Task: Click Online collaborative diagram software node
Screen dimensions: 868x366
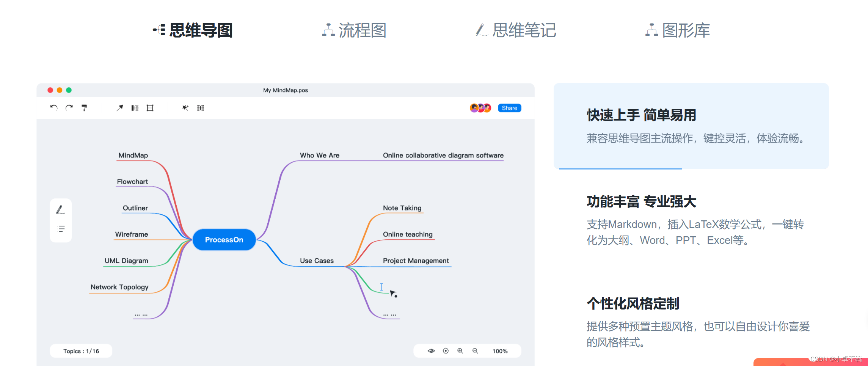Action: (443, 155)
